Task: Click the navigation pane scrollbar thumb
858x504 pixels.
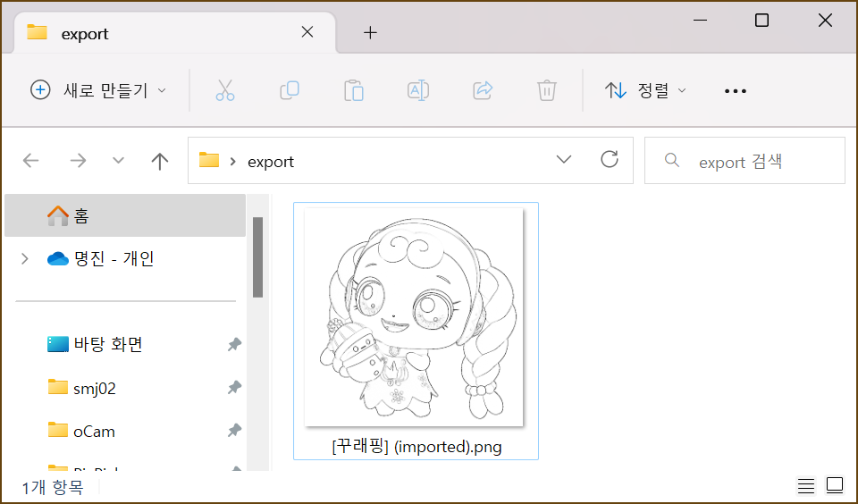Action: point(257,257)
